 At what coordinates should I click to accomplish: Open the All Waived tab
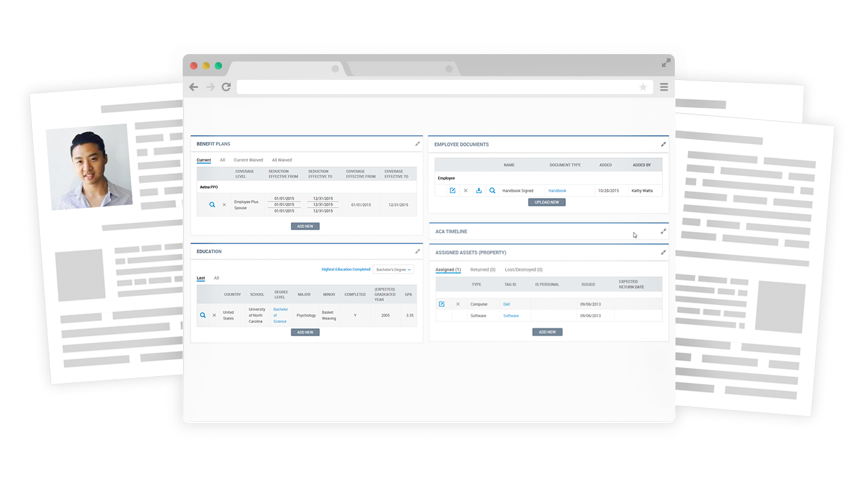tap(282, 160)
